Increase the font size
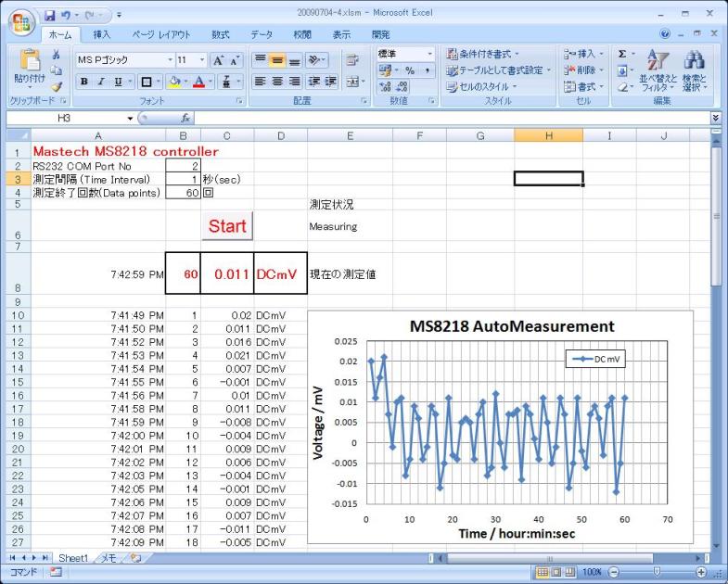 218,60
